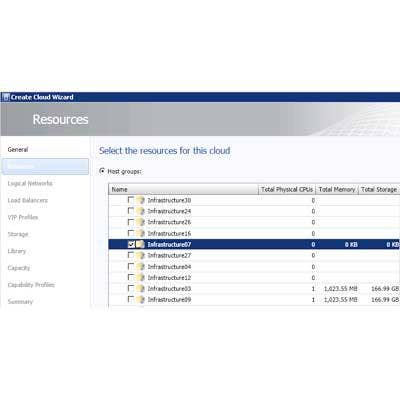Select the Host groups radio button
The height and width of the screenshot is (400, 400).
(x=102, y=171)
